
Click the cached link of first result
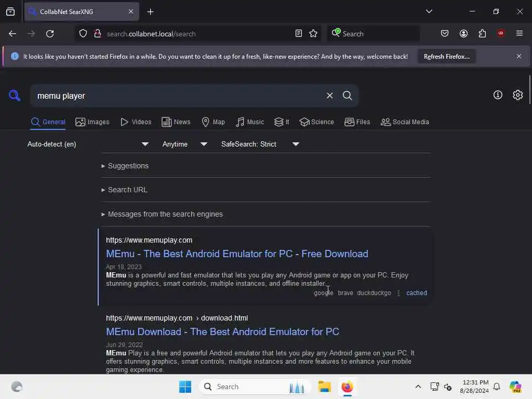click(416, 293)
